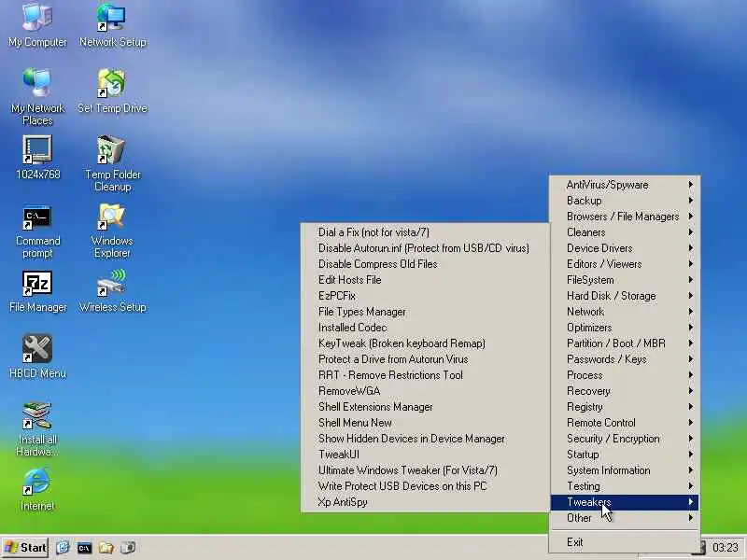This screenshot has width=747, height=560.
Task: Expand the AntiVirus/Spyware submenu
Action: point(625,185)
